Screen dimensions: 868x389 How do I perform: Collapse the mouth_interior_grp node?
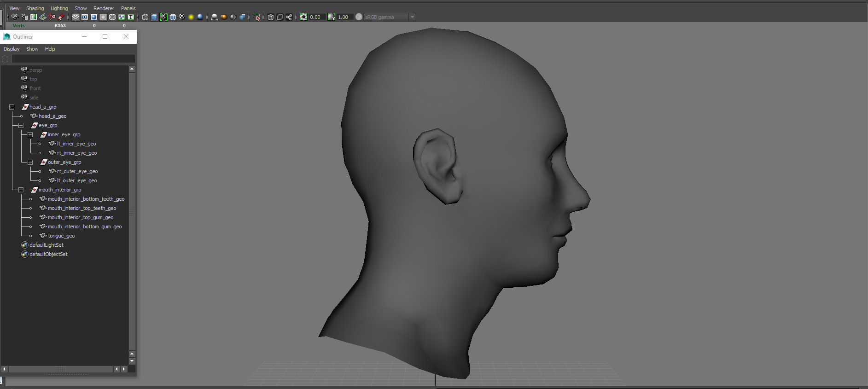tap(21, 190)
